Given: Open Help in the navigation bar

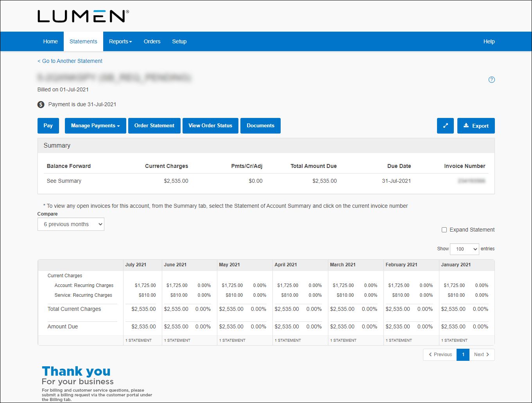Looking at the screenshot, I should (x=489, y=41).
